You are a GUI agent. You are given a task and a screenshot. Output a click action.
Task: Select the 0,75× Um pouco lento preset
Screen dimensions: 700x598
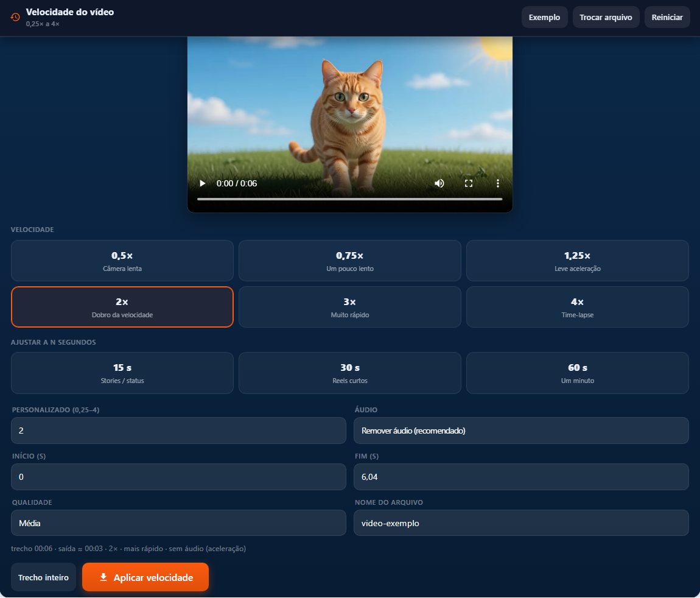point(350,261)
